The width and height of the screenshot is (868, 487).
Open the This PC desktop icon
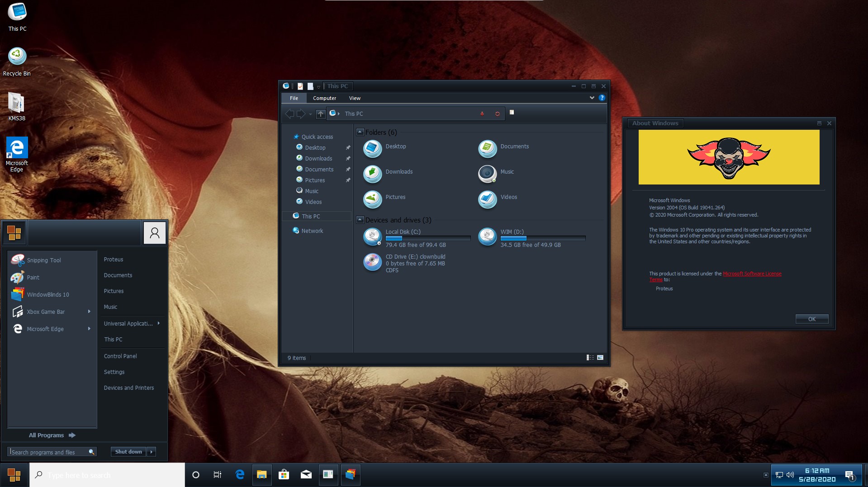(17, 17)
